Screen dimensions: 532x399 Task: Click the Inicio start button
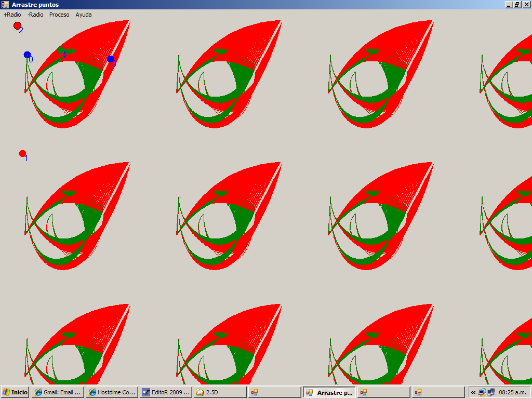click(x=16, y=392)
